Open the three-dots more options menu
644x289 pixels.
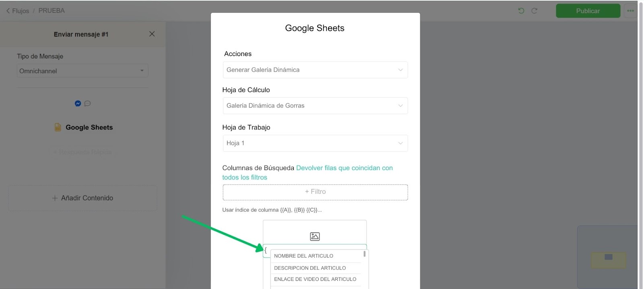point(630,11)
